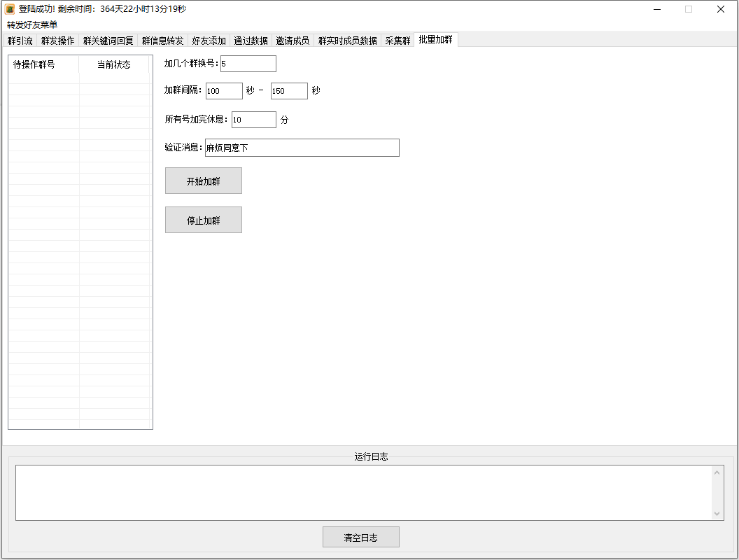Switch to the 群引流 tab

(20, 41)
